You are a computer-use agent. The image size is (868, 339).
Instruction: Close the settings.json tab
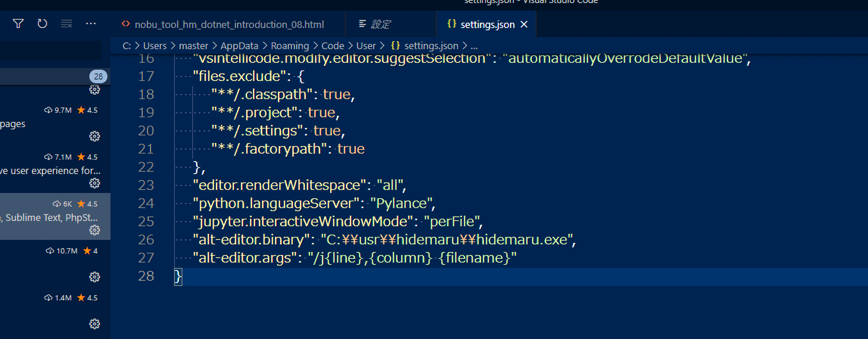click(x=524, y=25)
